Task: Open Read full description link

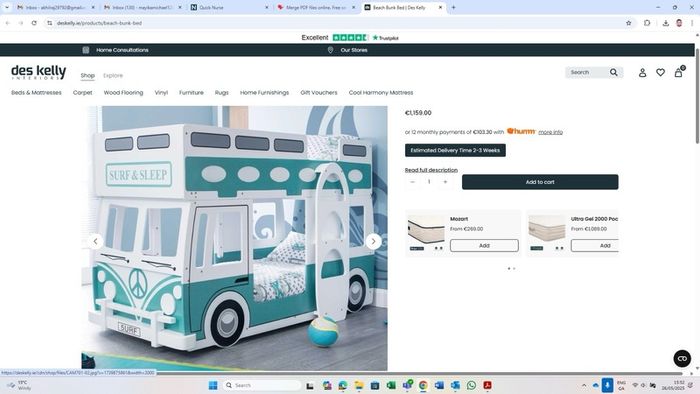Action: (431, 170)
